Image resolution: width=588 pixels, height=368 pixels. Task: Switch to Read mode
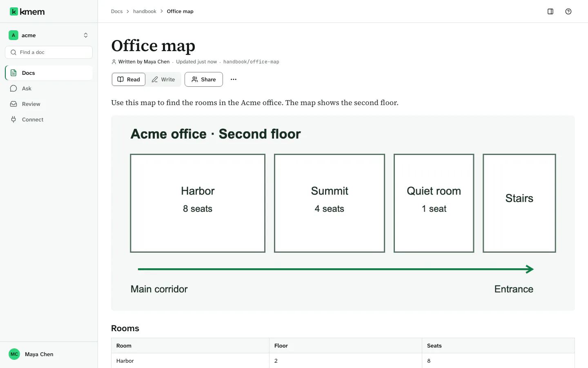(x=129, y=79)
